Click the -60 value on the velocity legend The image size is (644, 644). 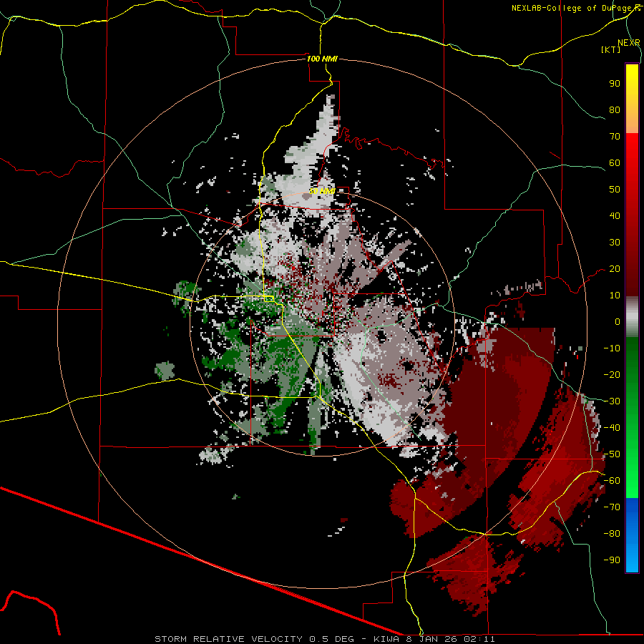tap(612, 481)
